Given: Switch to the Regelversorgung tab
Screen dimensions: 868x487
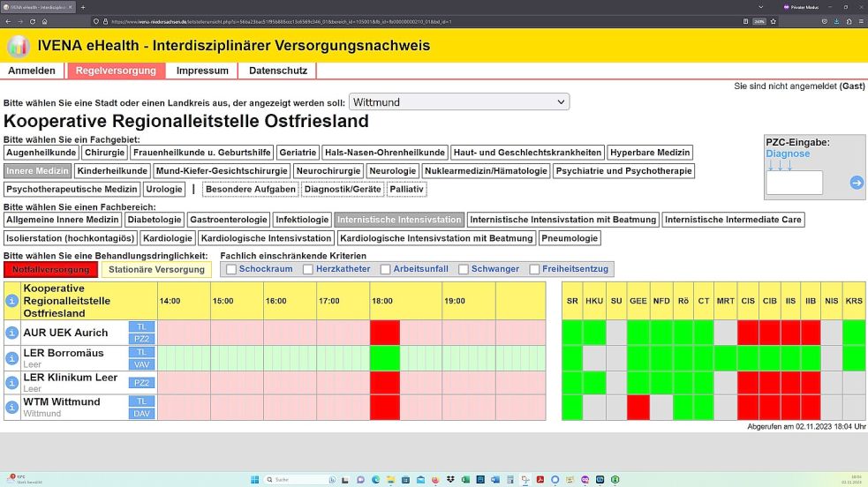Looking at the screenshot, I should 116,71.
